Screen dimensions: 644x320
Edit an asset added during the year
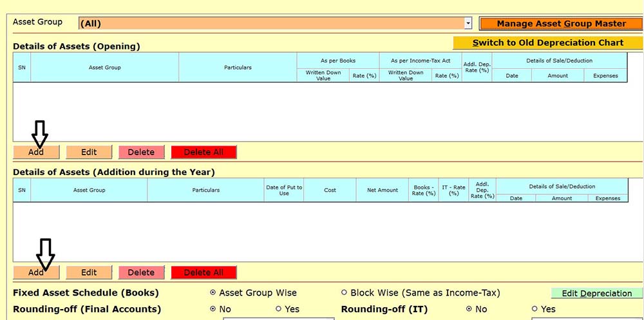point(89,272)
